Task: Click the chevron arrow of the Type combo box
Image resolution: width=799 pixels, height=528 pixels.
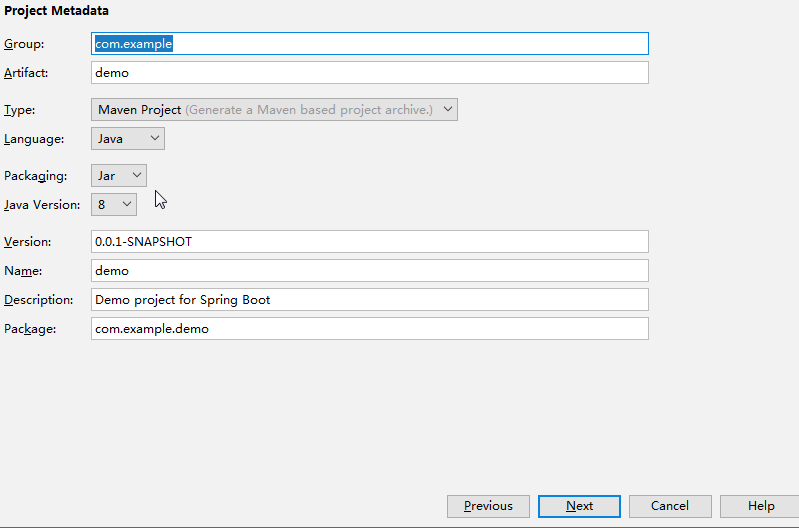Action: 447,109
